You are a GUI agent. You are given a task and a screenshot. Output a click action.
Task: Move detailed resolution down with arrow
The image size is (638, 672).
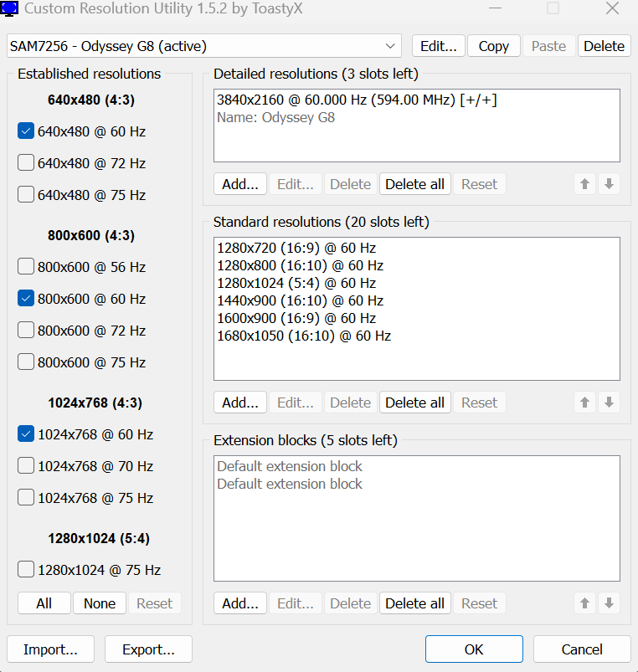pos(610,184)
